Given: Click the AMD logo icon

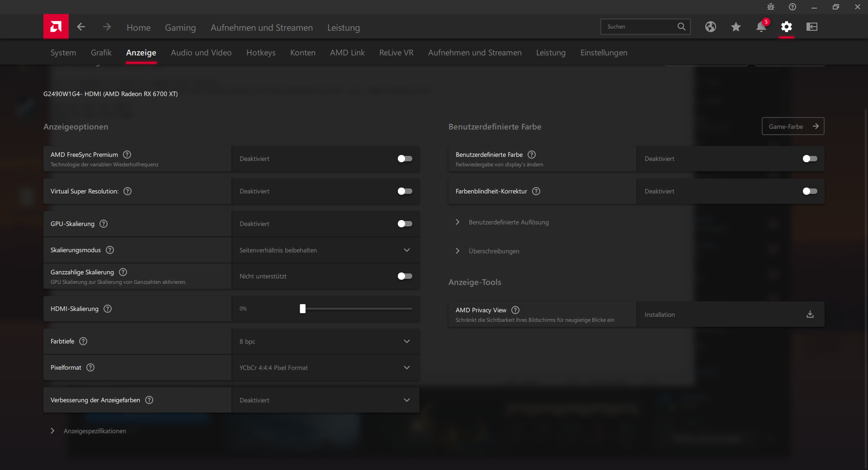Looking at the screenshot, I should [x=56, y=27].
